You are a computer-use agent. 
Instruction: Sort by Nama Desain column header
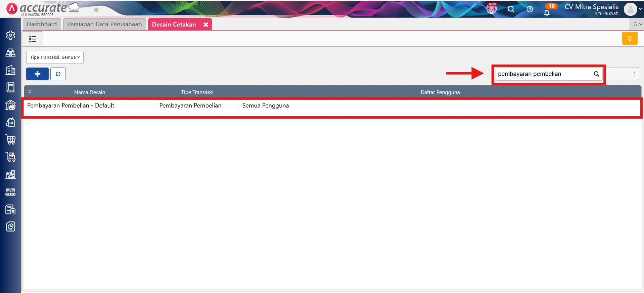[90, 92]
